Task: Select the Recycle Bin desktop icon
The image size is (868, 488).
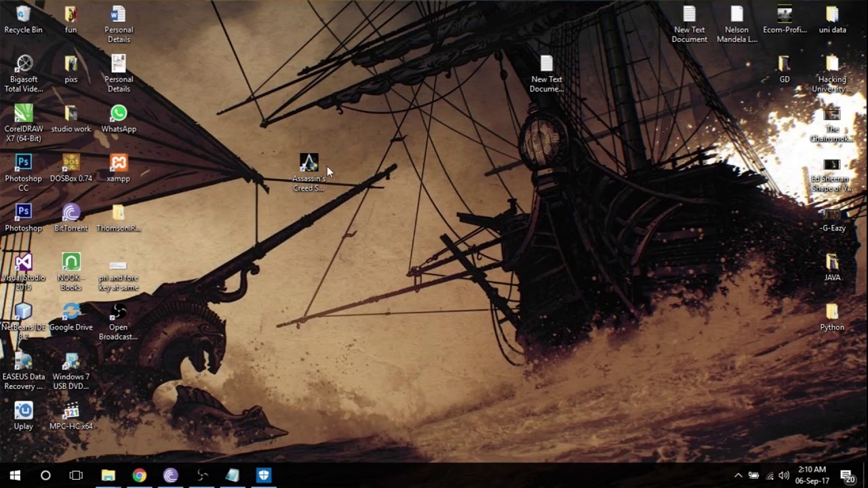Action: [x=23, y=20]
